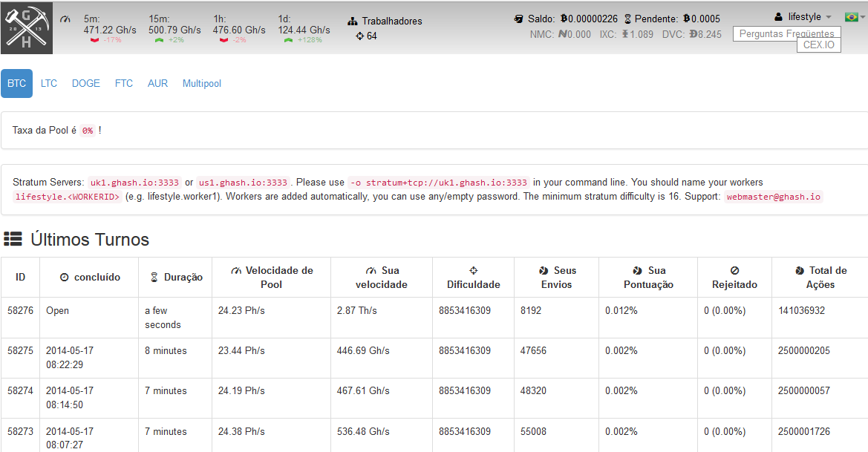
Task: Click the hourglass icon beside Duração
Action: [x=154, y=277]
